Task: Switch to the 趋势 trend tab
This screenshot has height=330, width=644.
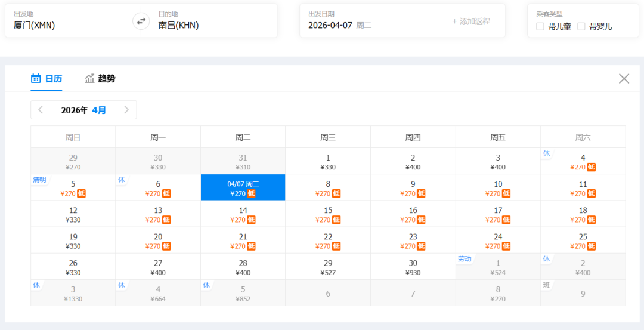Action: (100, 79)
